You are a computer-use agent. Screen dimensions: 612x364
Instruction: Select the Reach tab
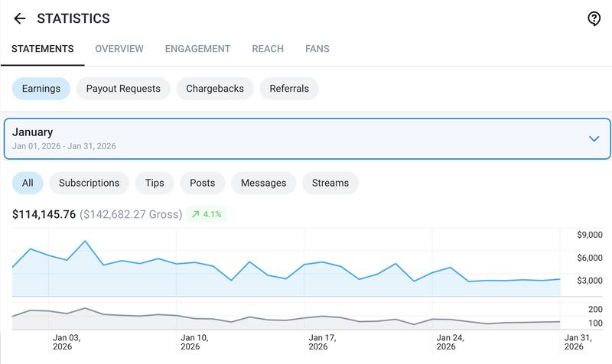(268, 49)
